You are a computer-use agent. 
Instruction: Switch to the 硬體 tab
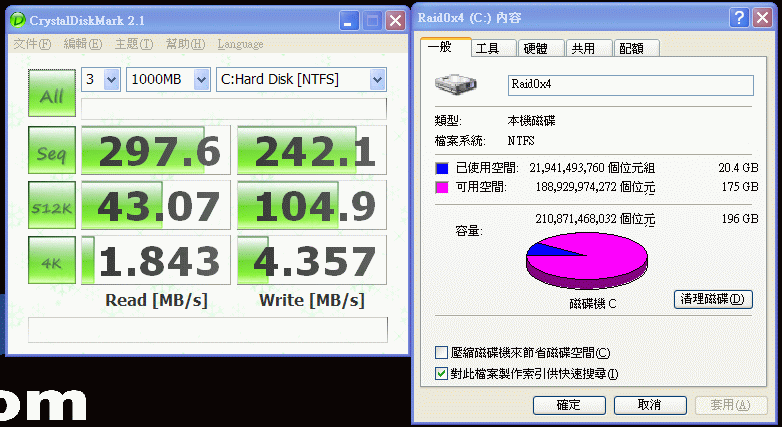pyautogui.click(x=541, y=48)
